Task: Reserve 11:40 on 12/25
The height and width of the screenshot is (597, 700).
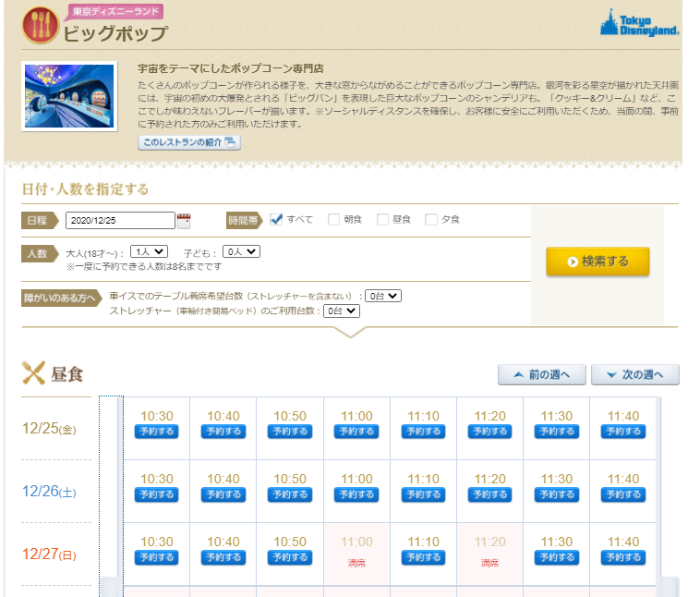Action: pyautogui.click(x=623, y=432)
